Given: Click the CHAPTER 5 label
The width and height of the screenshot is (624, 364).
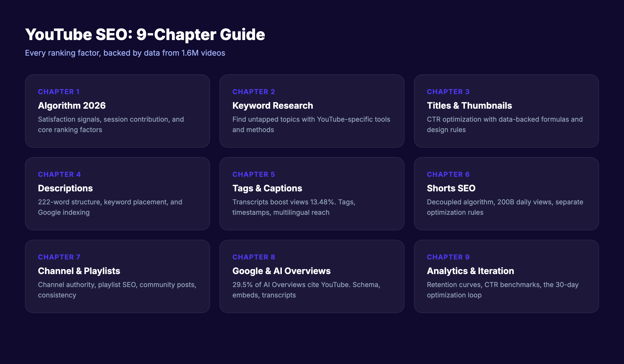Looking at the screenshot, I should click(x=253, y=174).
